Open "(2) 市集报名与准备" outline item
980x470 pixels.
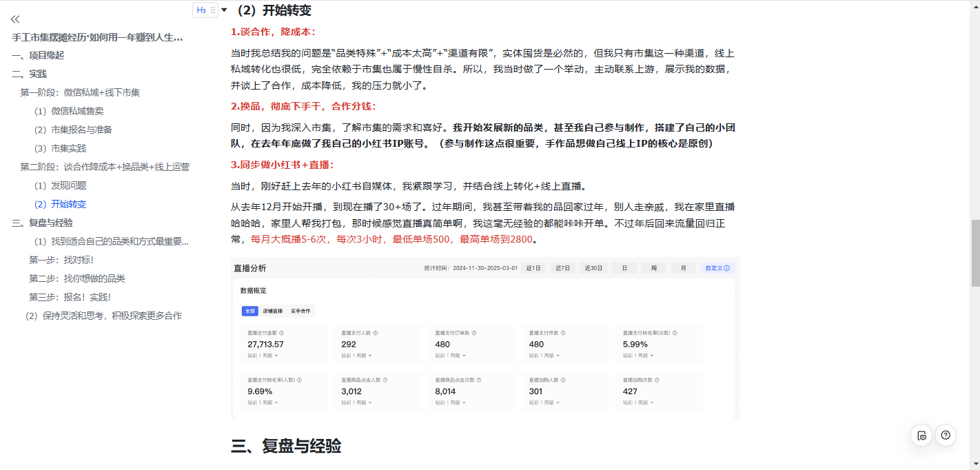point(73,130)
